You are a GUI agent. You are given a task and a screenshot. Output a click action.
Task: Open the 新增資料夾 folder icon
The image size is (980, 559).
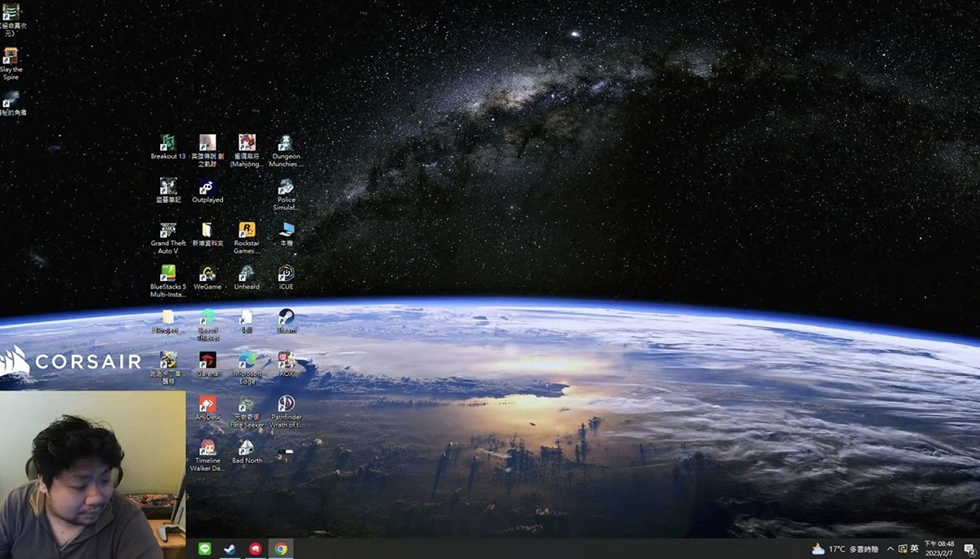[207, 235]
